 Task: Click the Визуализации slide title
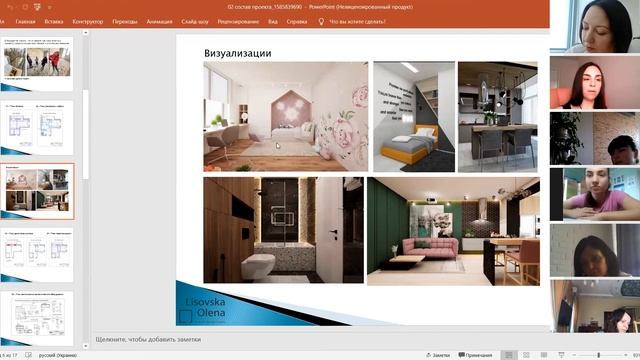238,53
